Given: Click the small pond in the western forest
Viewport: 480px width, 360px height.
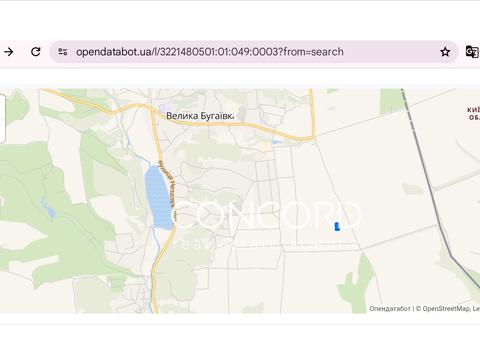Looking at the screenshot, I should point(48,209).
